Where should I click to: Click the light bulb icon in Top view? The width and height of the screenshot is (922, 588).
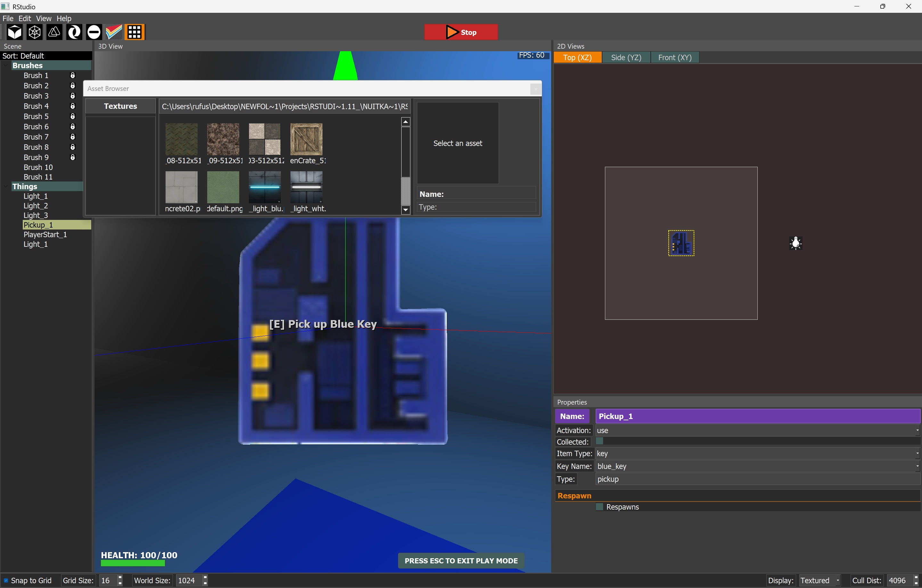pyautogui.click(x=796, y=243)
